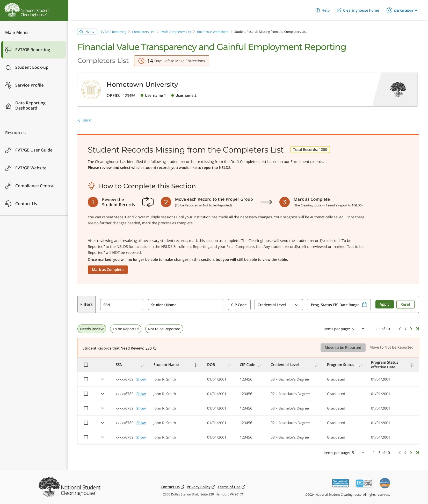Check the first John R. Smith row checkbox
This screenshot has height=504, width=428.
coord(86,379)
